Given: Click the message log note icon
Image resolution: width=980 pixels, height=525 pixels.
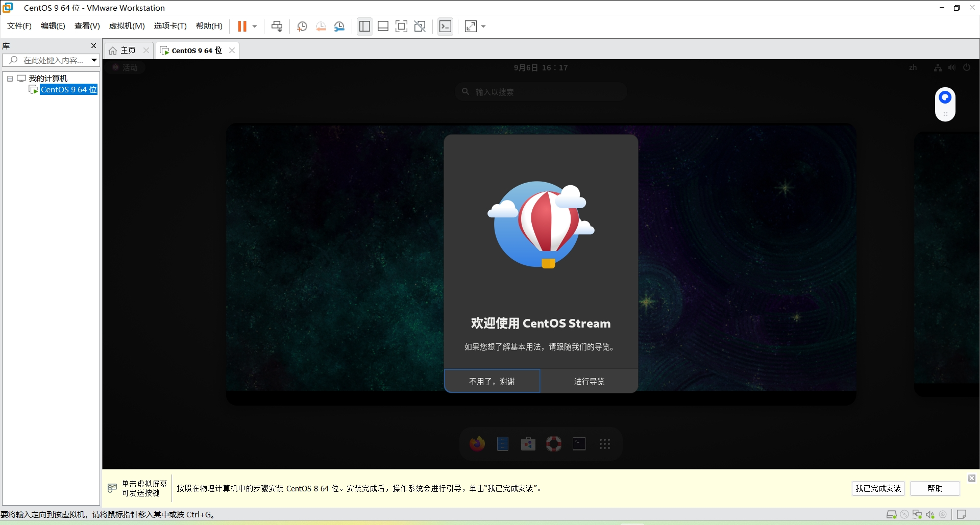Looking at the screenshot, I should click(962, 514).
